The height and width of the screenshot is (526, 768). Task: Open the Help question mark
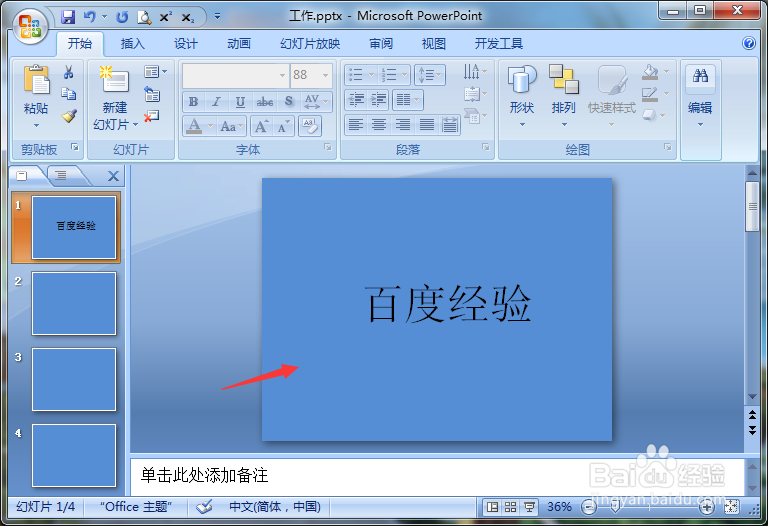[x=748, y=43]
